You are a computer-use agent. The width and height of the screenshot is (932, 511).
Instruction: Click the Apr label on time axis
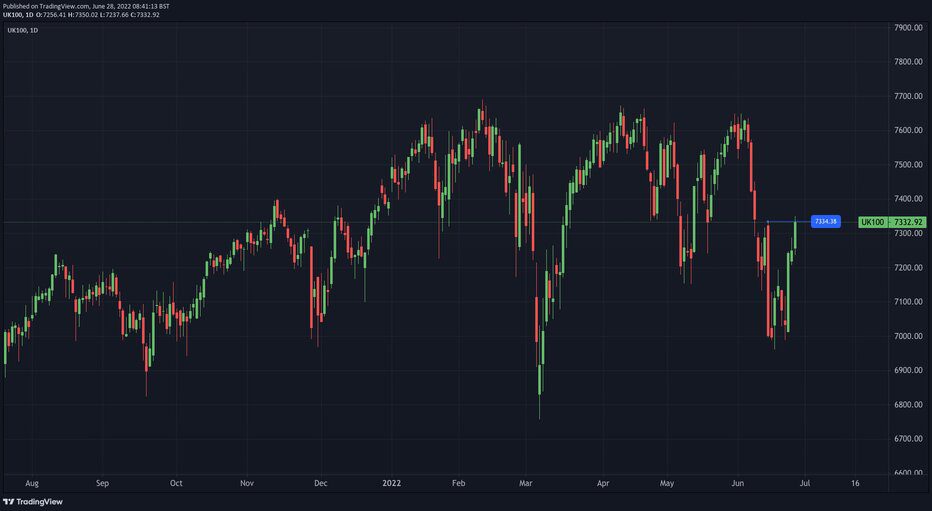[x=603, y=484]
